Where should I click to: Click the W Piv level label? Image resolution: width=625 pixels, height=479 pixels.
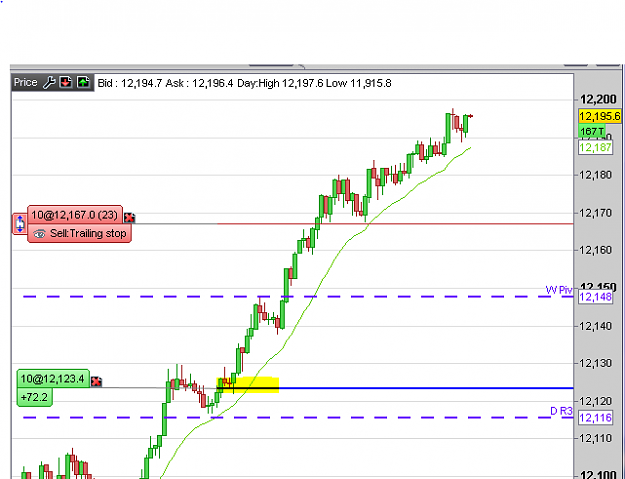pyautogui.click(x=559, y=290)
